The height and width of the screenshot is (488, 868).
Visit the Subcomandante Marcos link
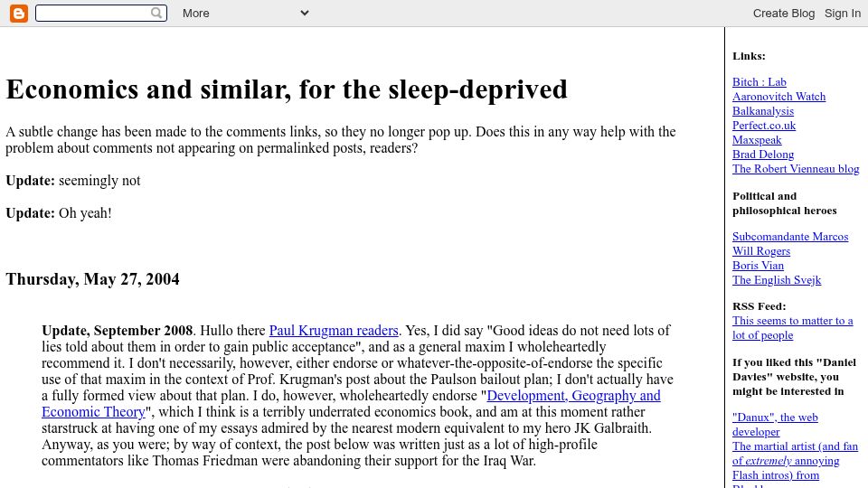tap(790, 236)
